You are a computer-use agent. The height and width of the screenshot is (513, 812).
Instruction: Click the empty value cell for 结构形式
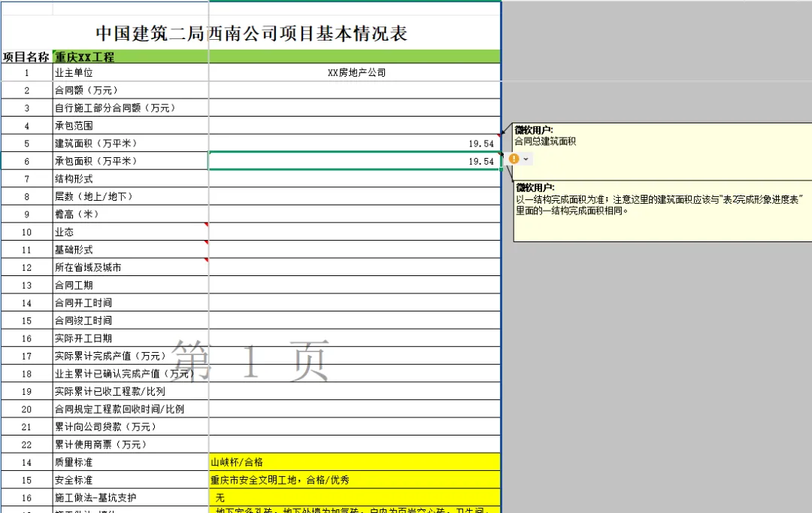(x=355, y=179)
